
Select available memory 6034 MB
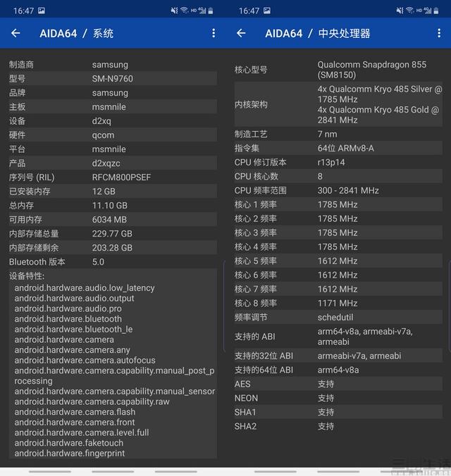pos(109,220)
